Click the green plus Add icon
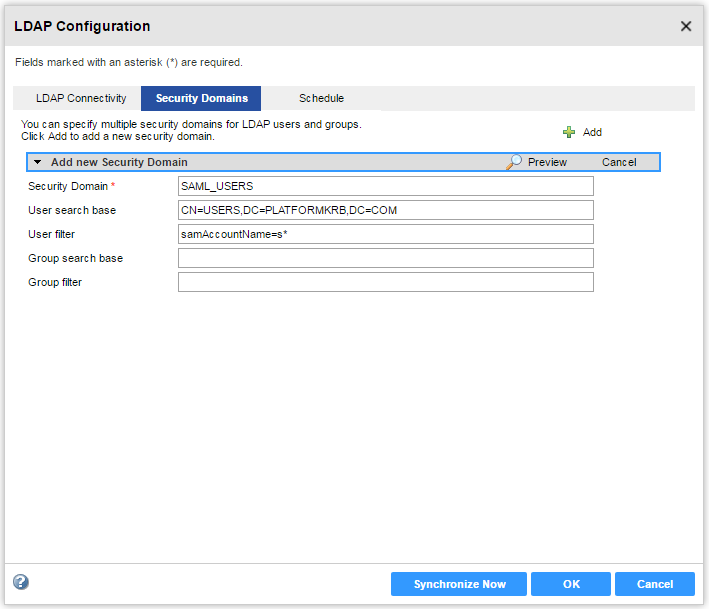Screen dimensions: 709x609 pyautogui.click(x=569, y=132)
